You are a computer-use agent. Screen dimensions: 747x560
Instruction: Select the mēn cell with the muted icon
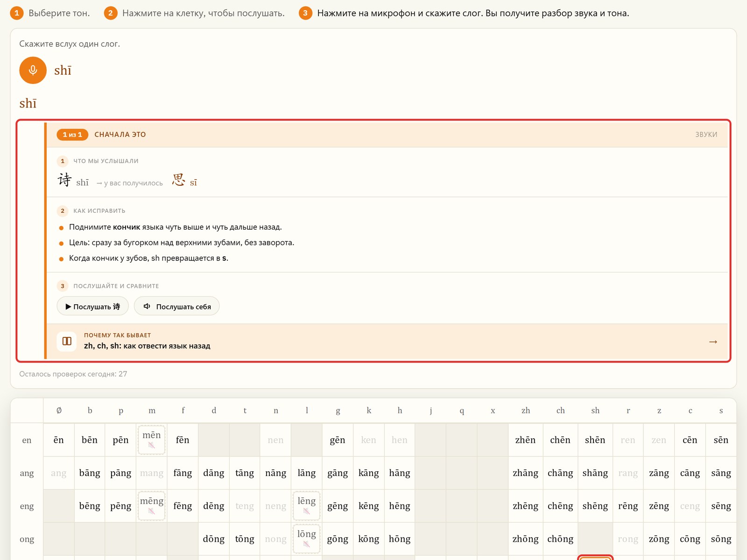click(x=152, y=440)
